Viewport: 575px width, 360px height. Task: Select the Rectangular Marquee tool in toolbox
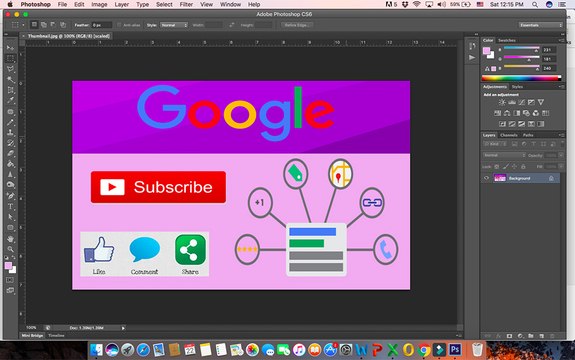point(10,59)
